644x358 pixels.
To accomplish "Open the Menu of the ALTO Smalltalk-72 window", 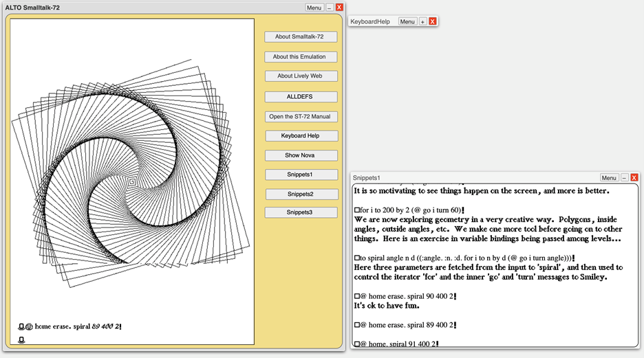I will point(314,8).
